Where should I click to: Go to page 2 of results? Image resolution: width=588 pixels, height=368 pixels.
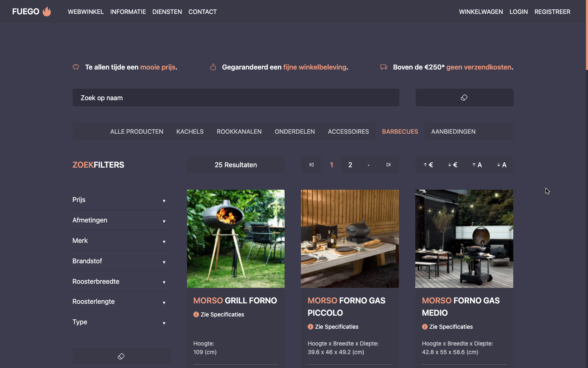click(x=350, y=165)
